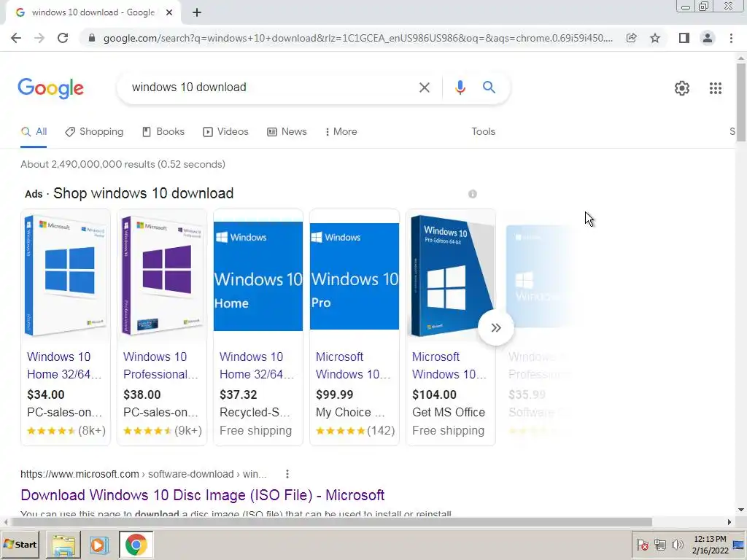Open the volume speaker tray icon
The width and height of the screenshot is (747, 560).
pos(677,545)
